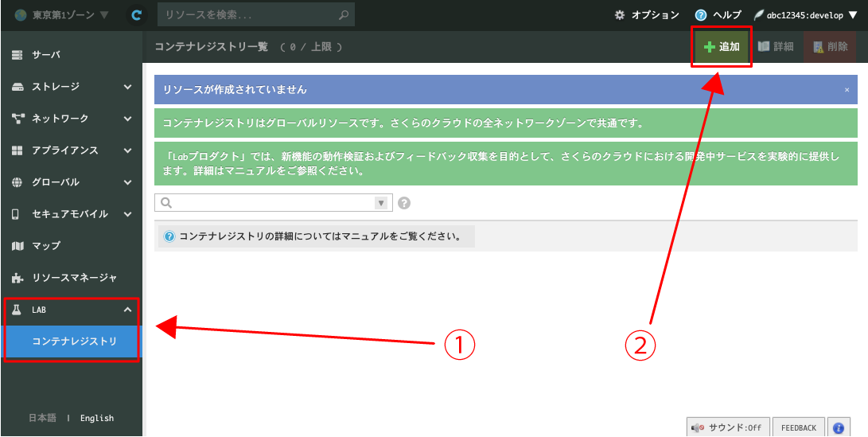868x437 pixels.
Task: Click the 削除 delete button
Action: pyautogui.click(x=831, y=47)
